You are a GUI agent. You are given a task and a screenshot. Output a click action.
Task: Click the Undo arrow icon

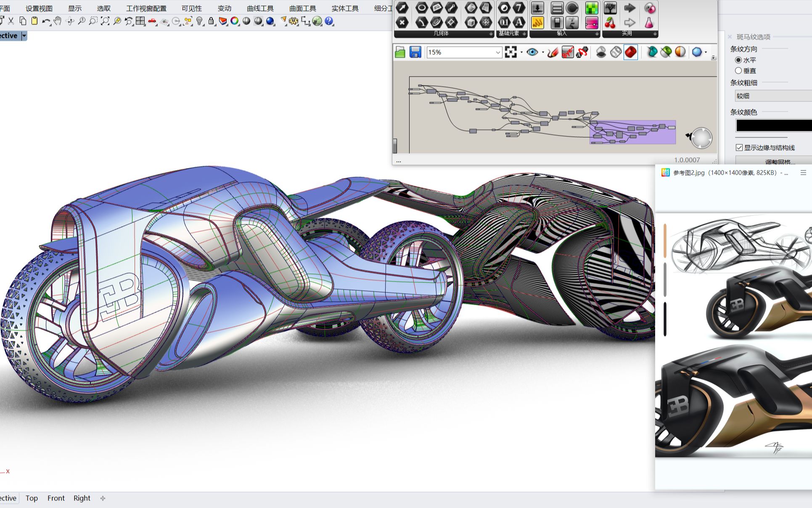coord(46,21)
